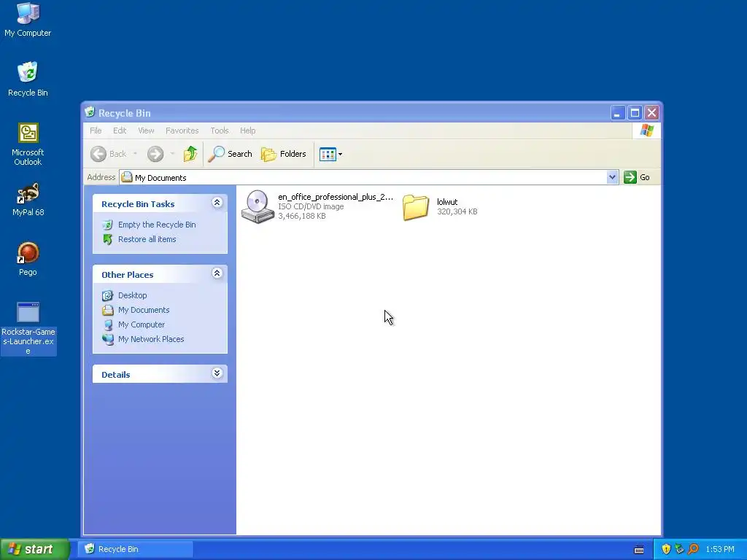Viewport: 747px width, 560px height.
Task: Open the Search pane
Action: click(x=230, y=154)
